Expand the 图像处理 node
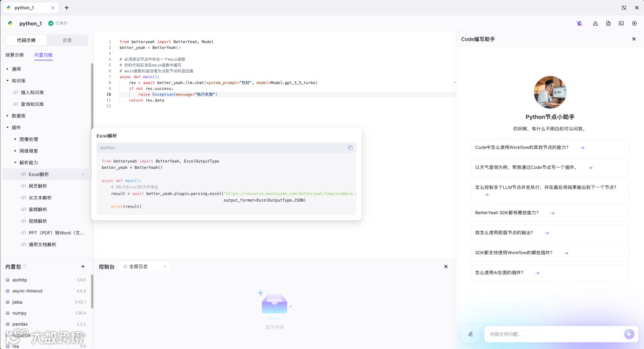 (x=15, y=140)
